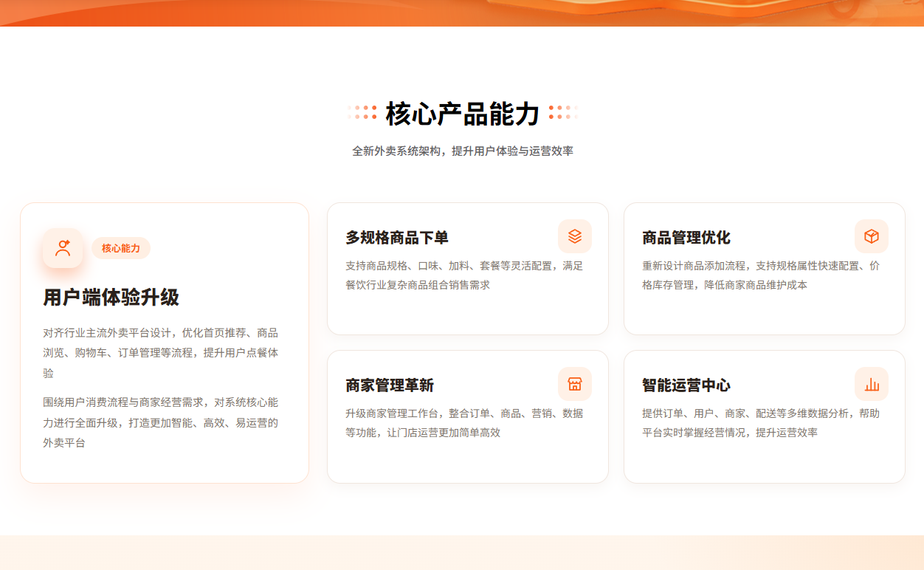Click the 核心产品能力 section heading

tap(463, 114)
